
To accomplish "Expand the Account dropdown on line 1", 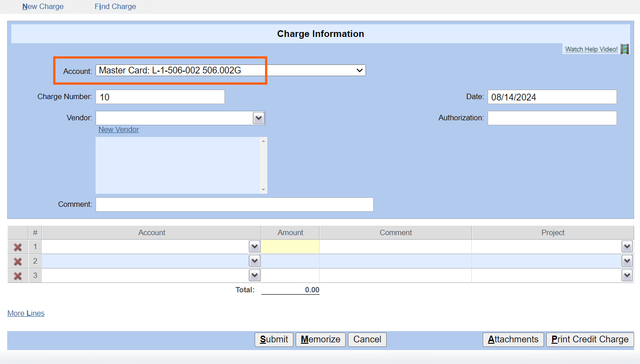I will click(255, 246).
